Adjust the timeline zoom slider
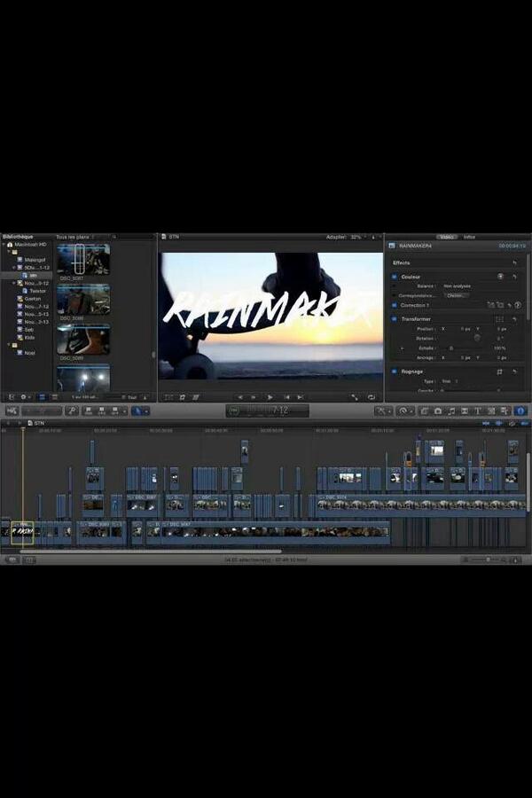 pos(488,559)
